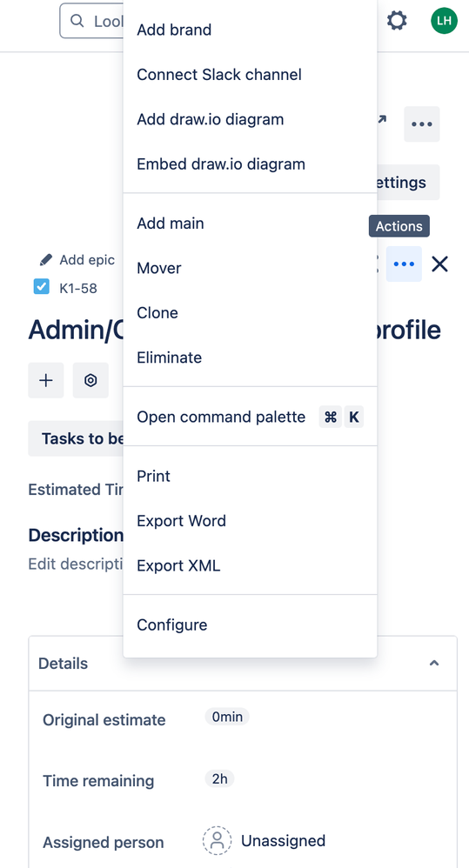Click the Original estimate label

point(104,719)
